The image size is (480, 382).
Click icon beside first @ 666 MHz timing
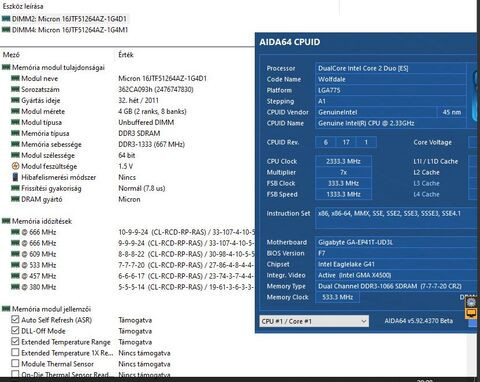(15, 232)
